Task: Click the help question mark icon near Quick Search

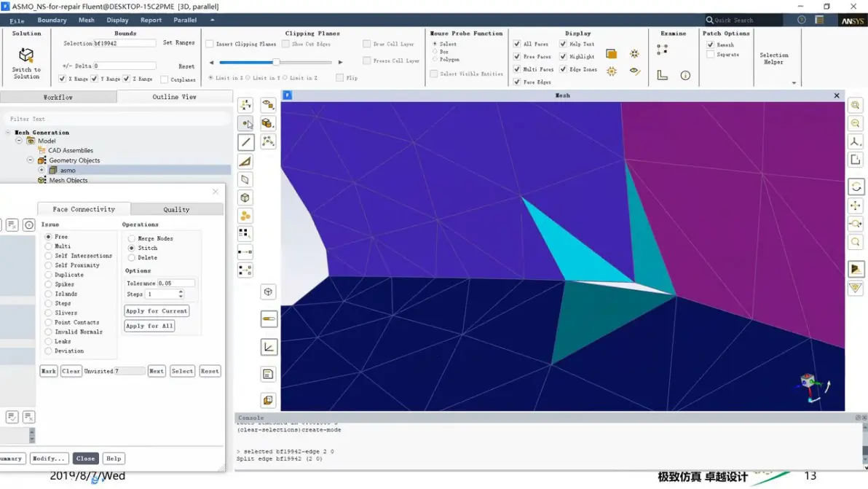Action: [x=802, y=20]
